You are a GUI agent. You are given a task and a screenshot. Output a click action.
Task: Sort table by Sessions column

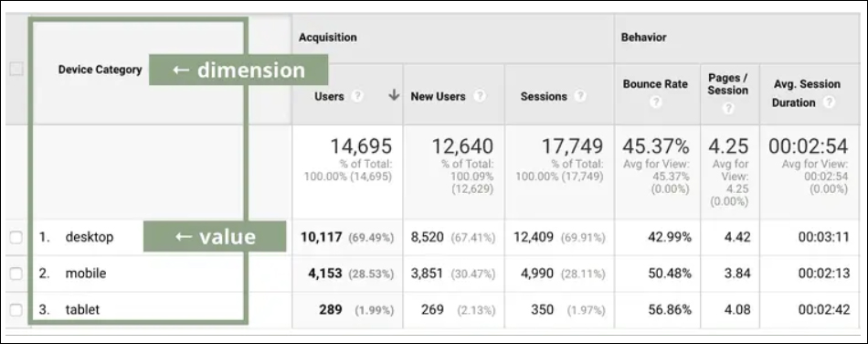(x=544, y=96)
